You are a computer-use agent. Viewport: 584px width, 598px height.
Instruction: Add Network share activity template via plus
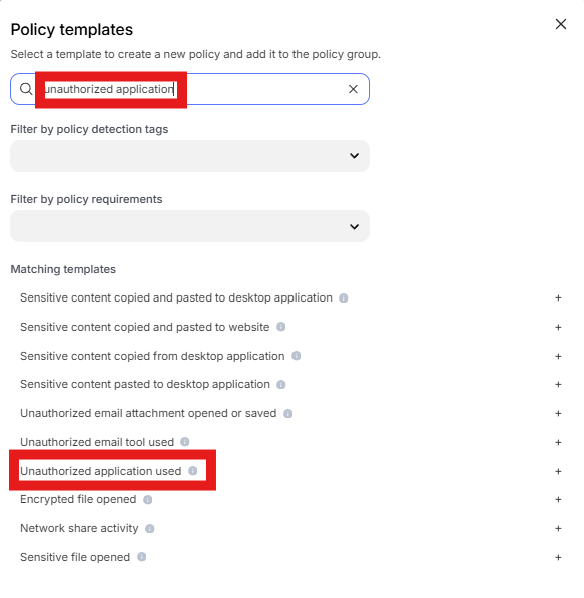click(x=558, y=529)
